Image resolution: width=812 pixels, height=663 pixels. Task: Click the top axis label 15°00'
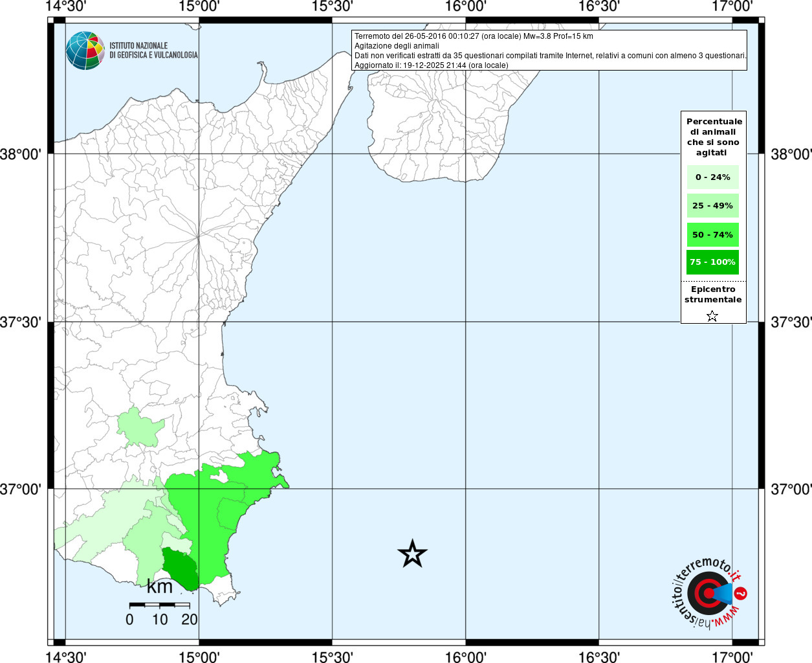coord(199,6)
